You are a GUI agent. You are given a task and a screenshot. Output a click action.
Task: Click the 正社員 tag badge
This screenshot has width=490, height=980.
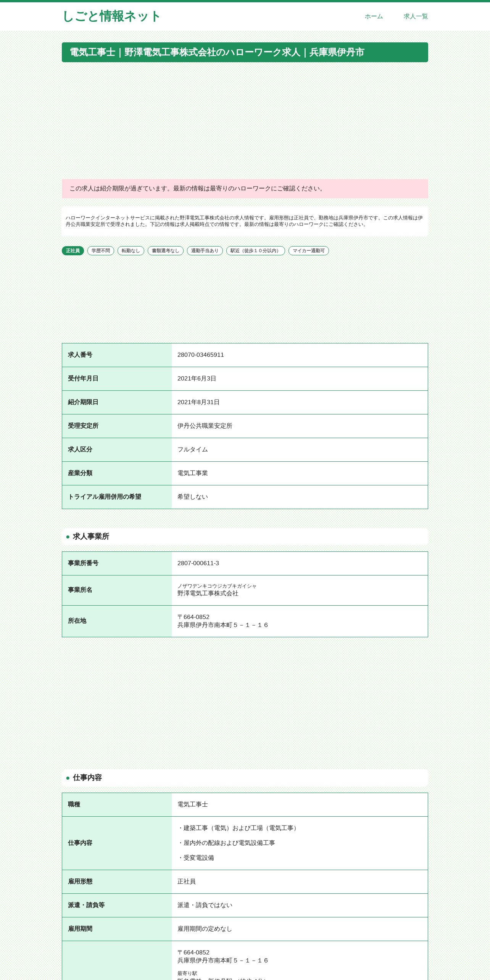[73, 251]
